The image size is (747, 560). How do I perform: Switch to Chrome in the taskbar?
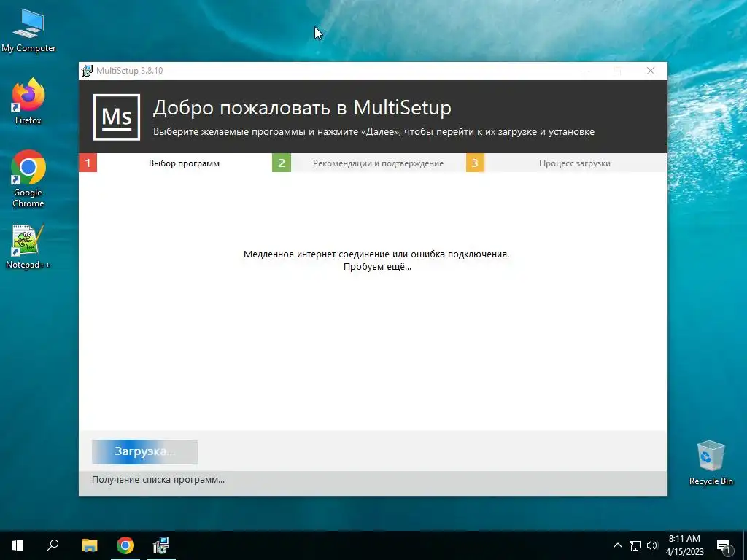[x=125, y=545]
